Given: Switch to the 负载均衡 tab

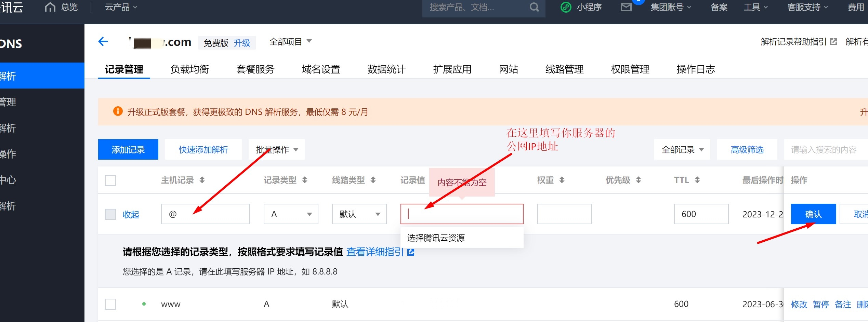Looking at the screenshot, I should [x=189, y=69].
